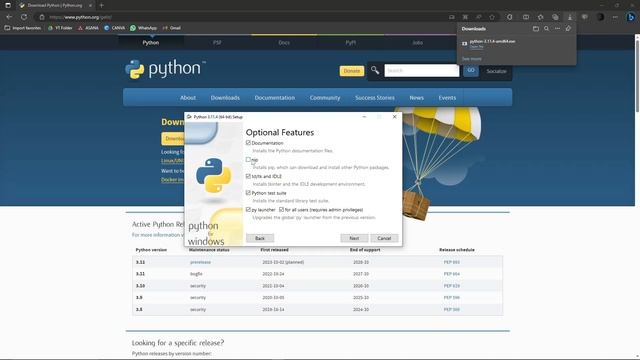Select the Docs top site tab
640x360 pixels.
pyautogui.click(x=284, y=42)
